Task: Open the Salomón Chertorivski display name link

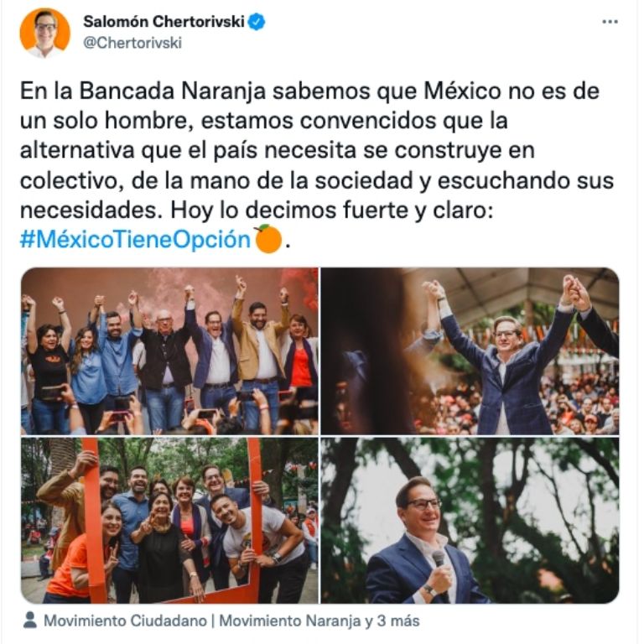Action: click(x=164, y=21)
